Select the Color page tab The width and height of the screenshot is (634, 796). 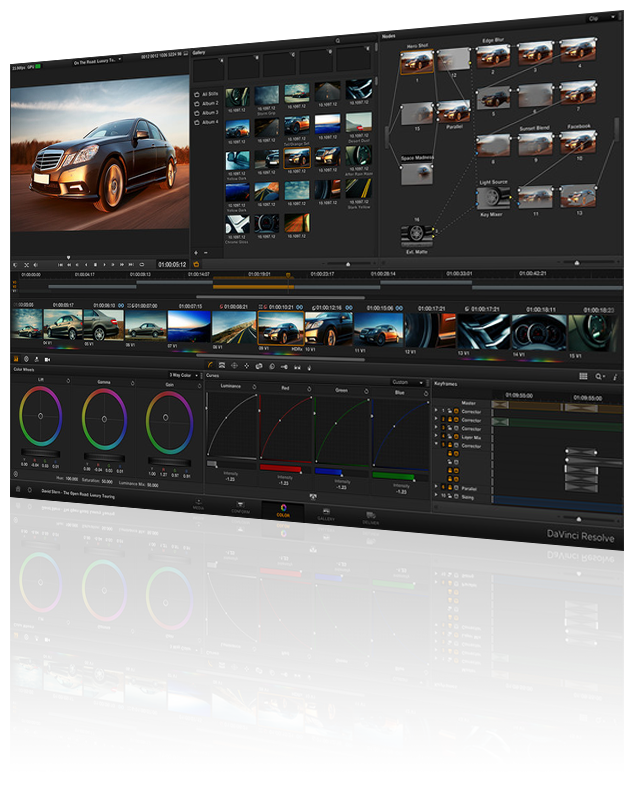283,511
